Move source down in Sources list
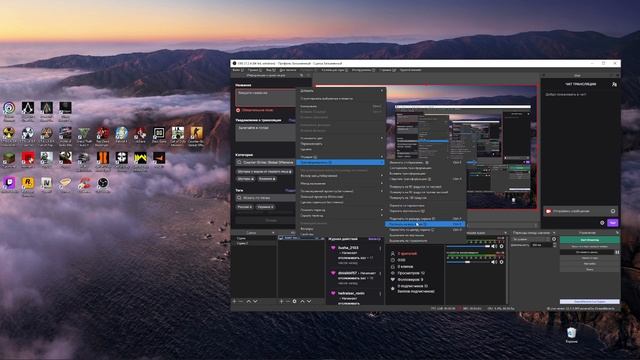 coord(309,301)
